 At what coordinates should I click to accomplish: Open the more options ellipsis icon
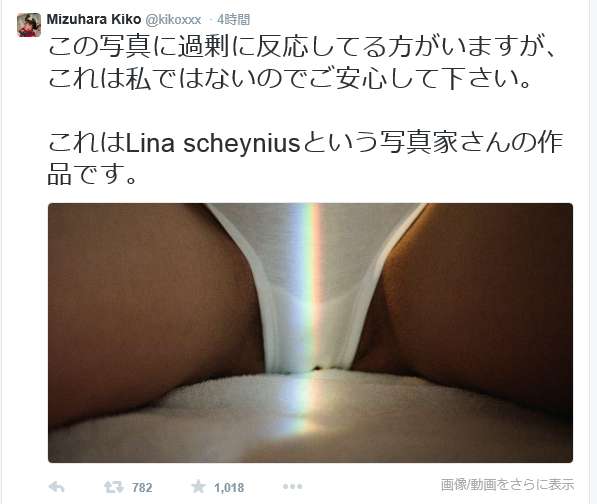point(292,486)
